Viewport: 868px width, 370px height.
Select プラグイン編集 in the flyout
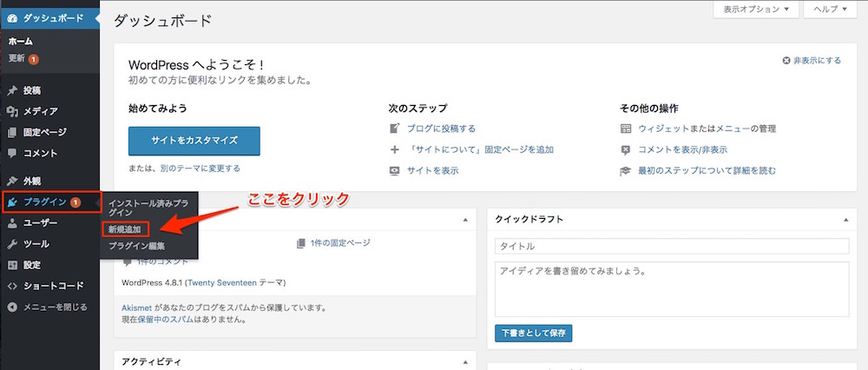pos(137,246)
